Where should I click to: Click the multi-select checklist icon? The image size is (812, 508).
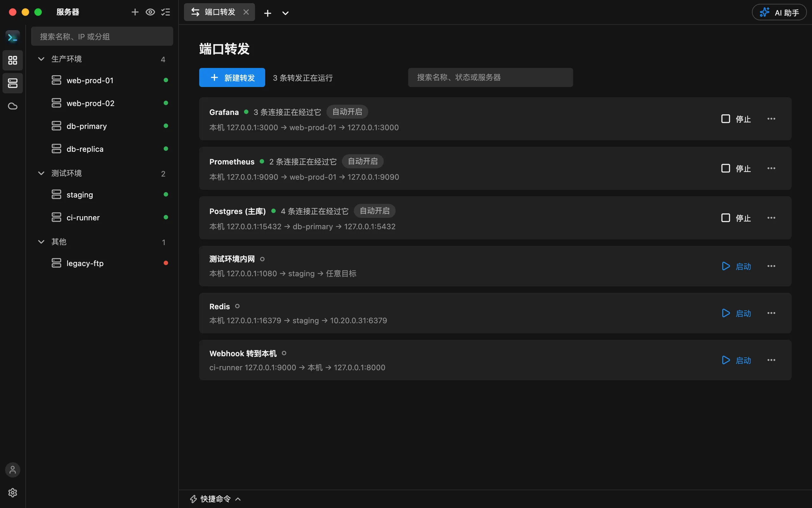click(166, 12)
